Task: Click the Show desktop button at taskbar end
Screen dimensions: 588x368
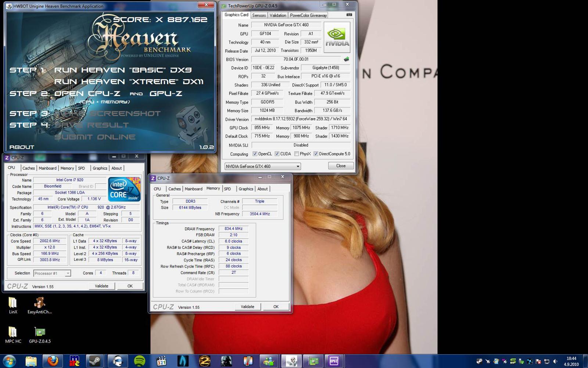Action: click(x=585, y=361)
